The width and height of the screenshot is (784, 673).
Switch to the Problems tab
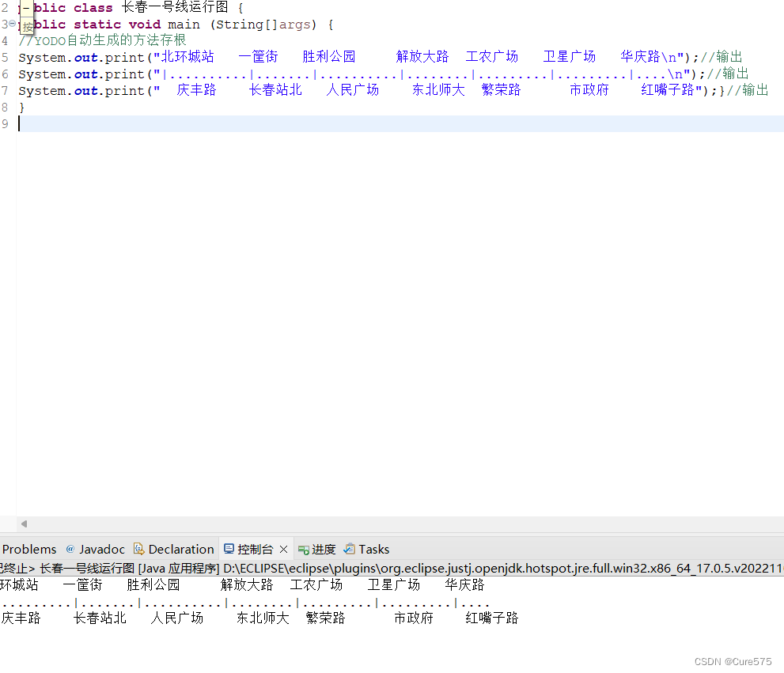29,549
